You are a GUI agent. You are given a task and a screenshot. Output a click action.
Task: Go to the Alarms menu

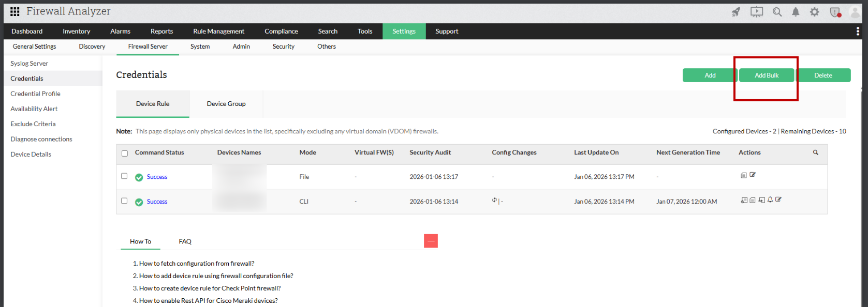click(120, 32)
